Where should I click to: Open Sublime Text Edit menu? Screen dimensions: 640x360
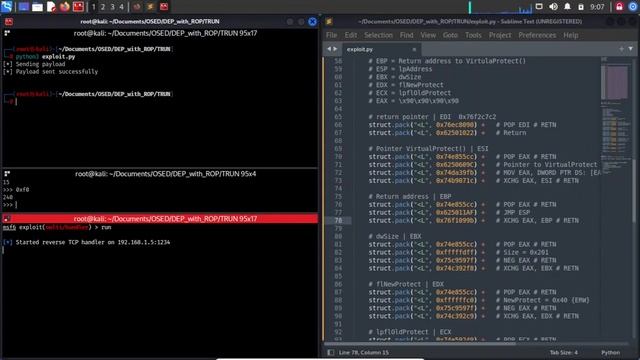pos(351,35)
